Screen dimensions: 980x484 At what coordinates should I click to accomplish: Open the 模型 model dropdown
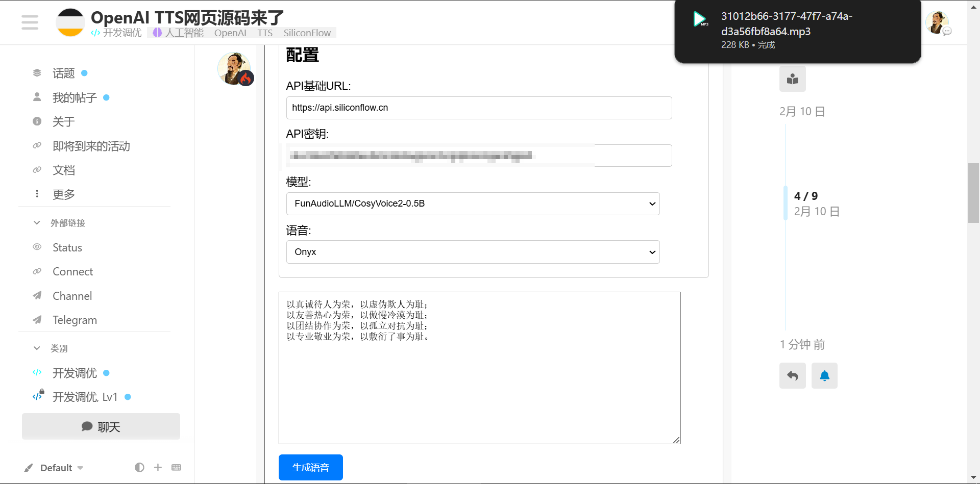point(473,203)
